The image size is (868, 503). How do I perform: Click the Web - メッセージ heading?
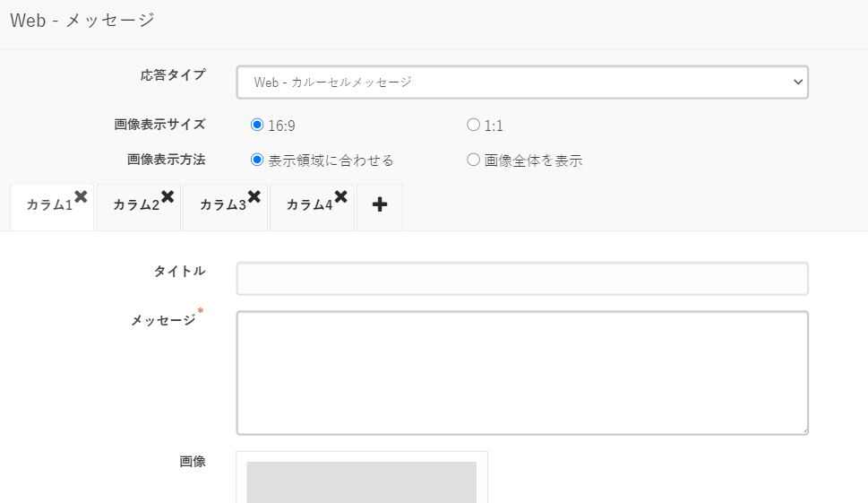82,21
